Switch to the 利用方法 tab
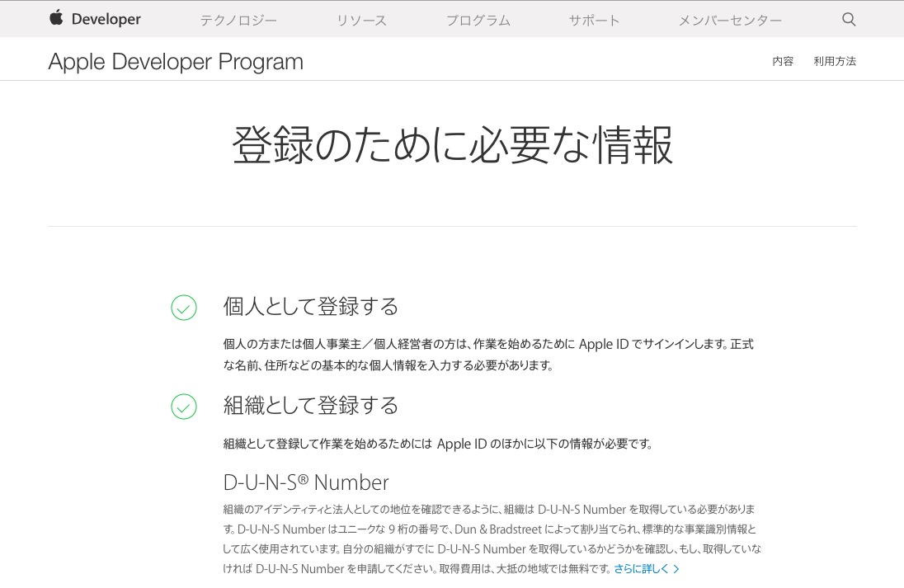 point(835,61)
